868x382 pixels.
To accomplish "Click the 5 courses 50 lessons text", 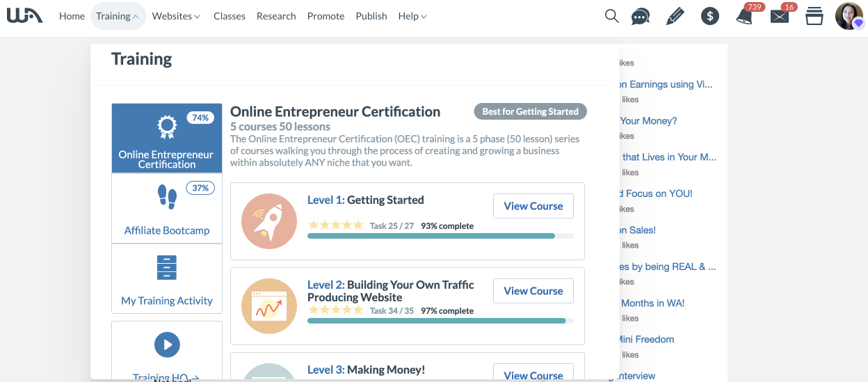I will click(x=280, y=127).
